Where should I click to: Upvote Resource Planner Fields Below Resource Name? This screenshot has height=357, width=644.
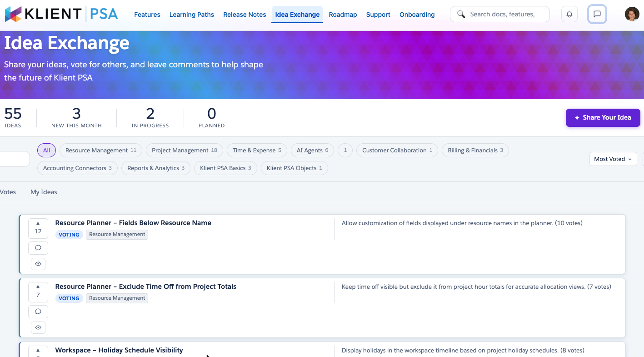(38, 228)
